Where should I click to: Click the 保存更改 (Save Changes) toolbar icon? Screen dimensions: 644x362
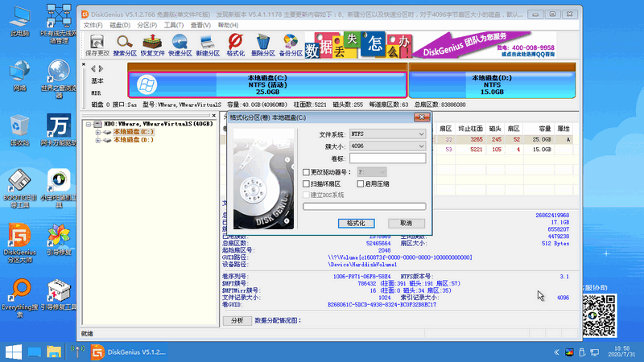(x=97, y=41)
